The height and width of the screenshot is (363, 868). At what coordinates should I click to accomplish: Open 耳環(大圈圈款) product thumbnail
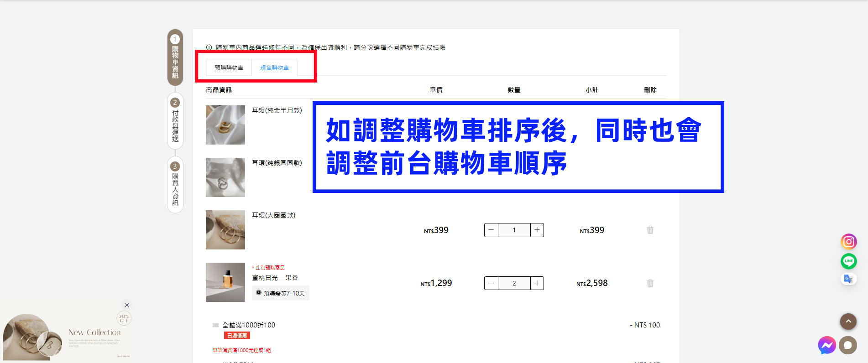coord(225,230)
